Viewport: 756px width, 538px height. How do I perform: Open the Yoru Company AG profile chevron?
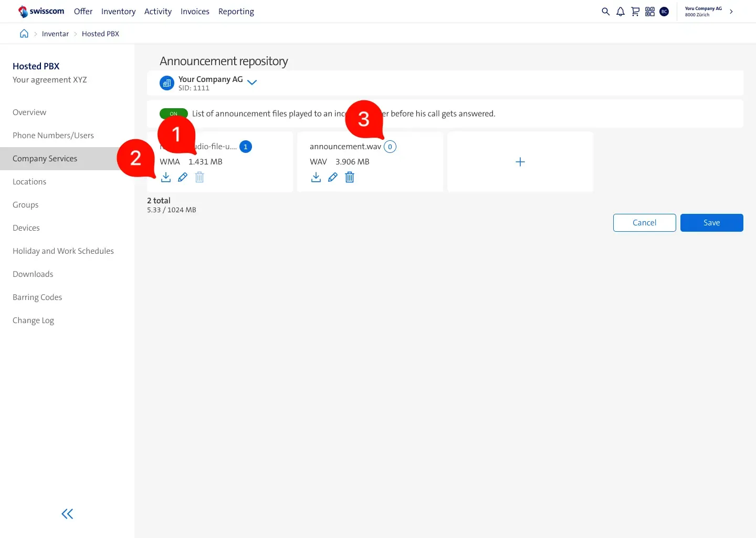731,11
